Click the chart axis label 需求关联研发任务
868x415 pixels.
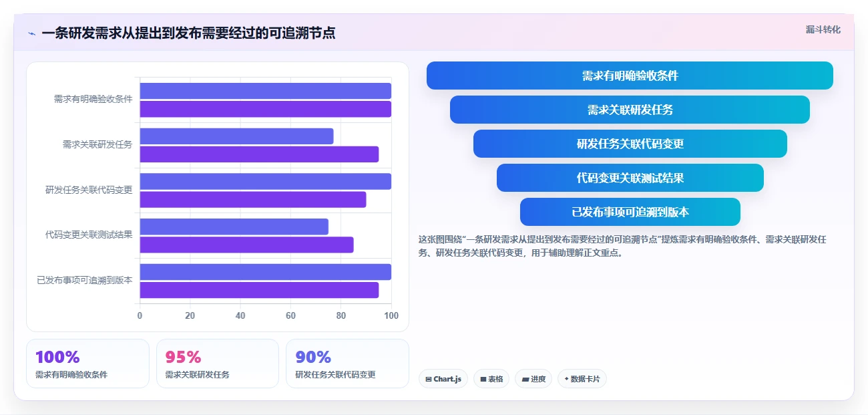[97, 144]
